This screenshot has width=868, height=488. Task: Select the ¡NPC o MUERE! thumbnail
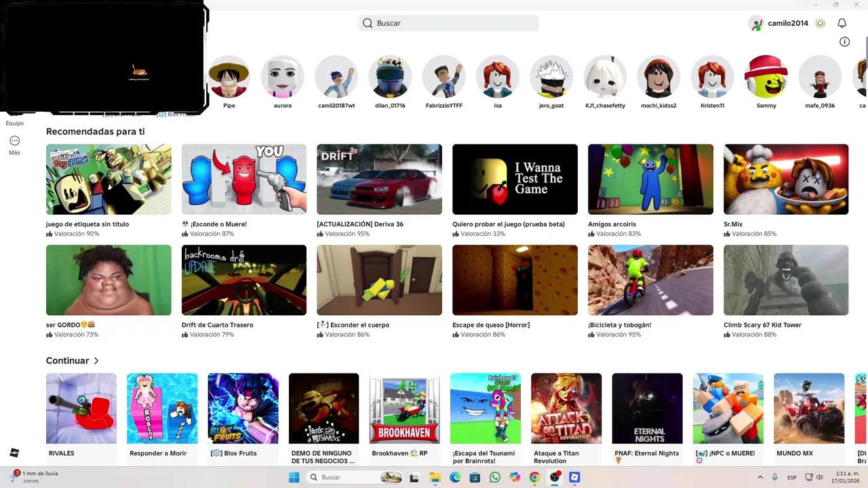pos(728,409)
